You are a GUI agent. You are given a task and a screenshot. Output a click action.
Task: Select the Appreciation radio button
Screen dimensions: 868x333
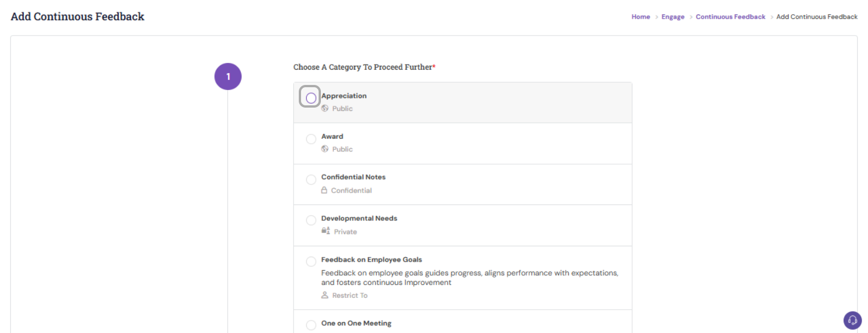click(x=311, y=98)
